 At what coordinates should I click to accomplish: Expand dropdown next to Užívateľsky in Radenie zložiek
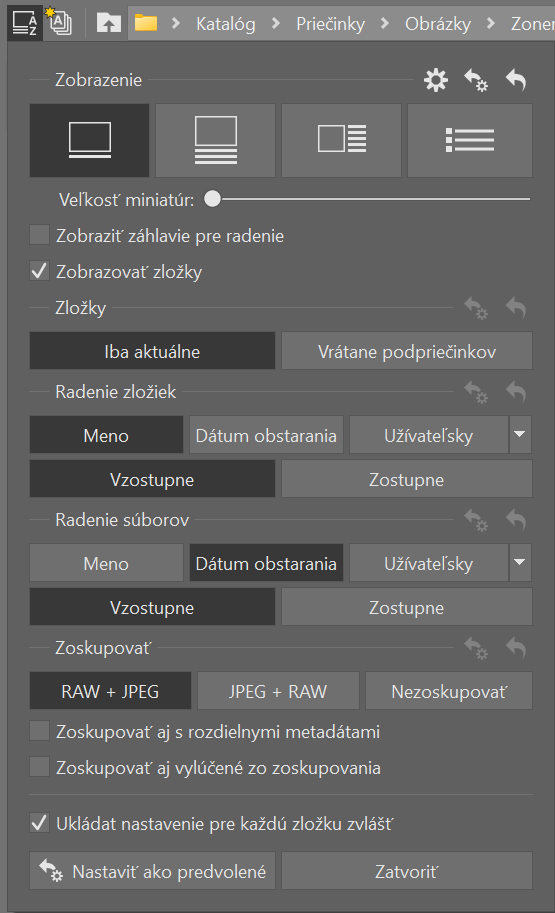click(520, 434)
